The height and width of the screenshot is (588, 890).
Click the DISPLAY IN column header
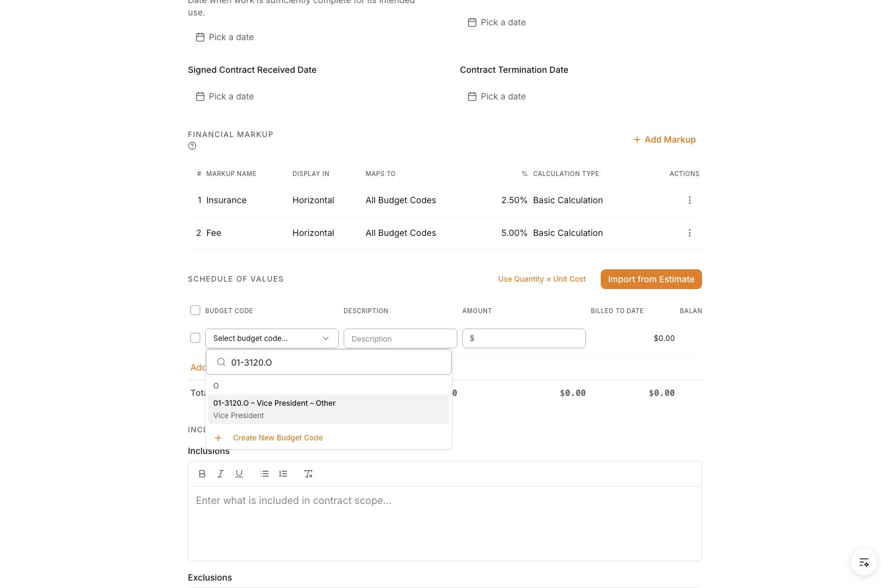coord(311,174)
